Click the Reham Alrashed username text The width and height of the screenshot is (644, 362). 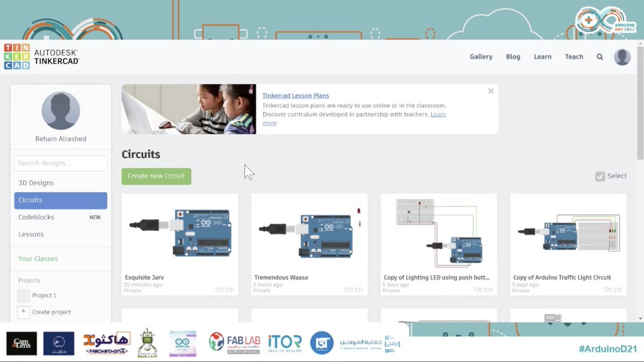click(x=61, y=139)
